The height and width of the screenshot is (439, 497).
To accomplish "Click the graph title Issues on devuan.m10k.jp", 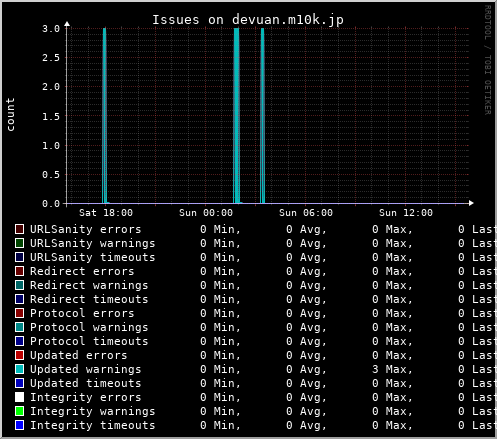I will coord(248,20).
